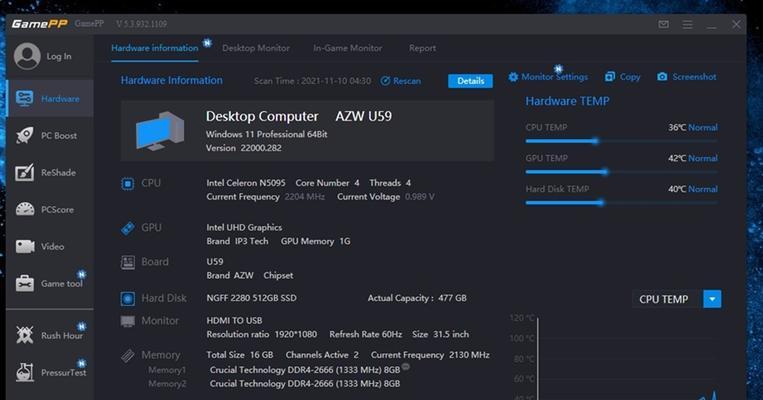Open the mail message icon in title bar
The height and width of the screenshot is (400, 763).
[x=663, y=24]
